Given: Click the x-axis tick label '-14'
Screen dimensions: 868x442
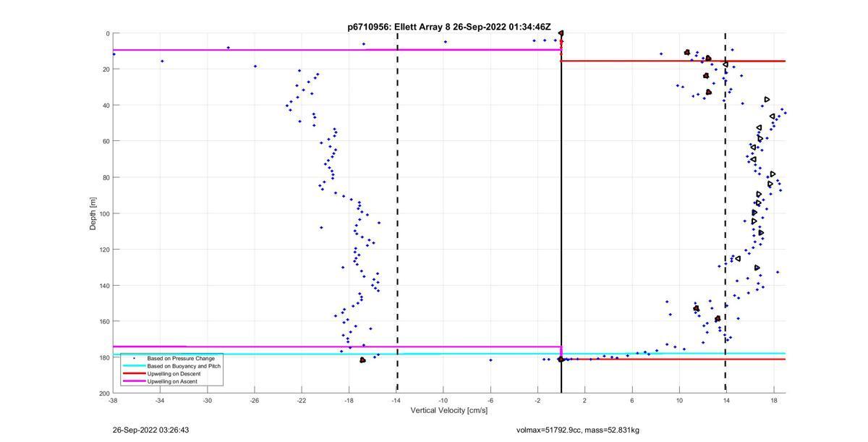Looking at the screenshot, I should point(396,400).
